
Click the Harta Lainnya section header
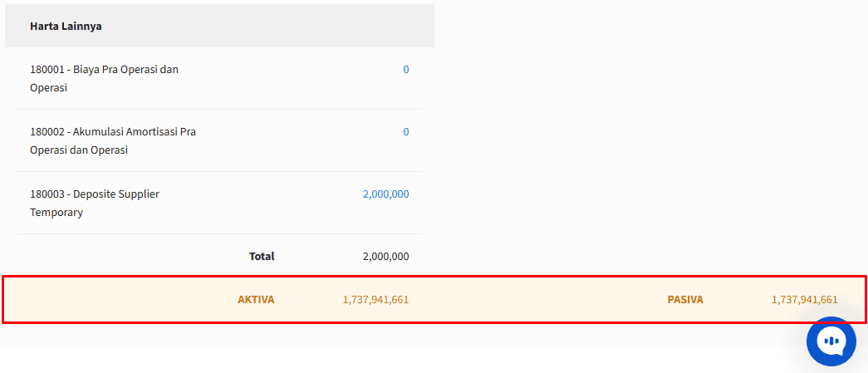pos(66,26)
